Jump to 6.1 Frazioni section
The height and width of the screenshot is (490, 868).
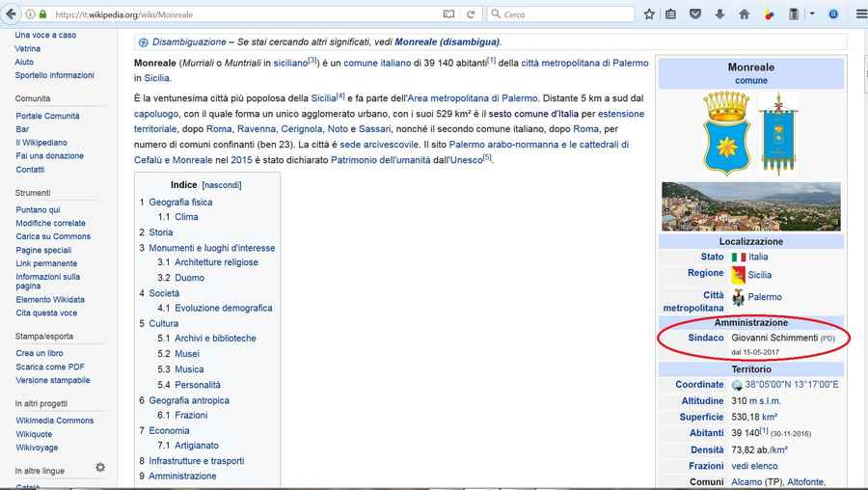[x=182, y=416]
